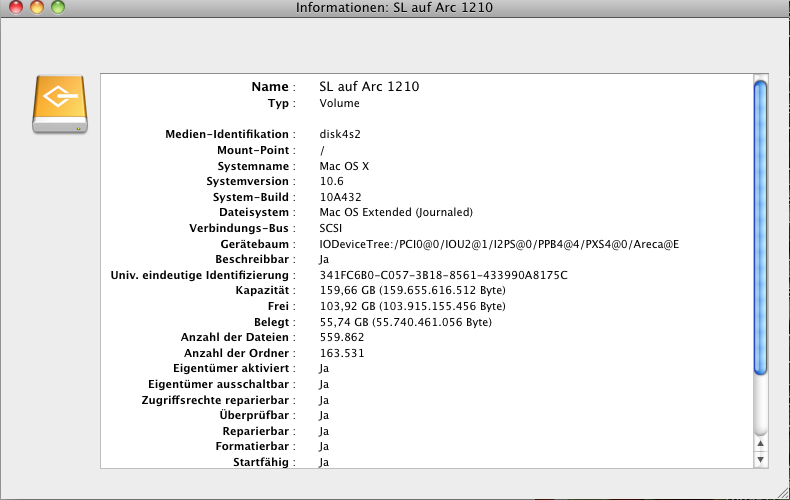This screenshot has height=500, width=790.
Task: Click the 'Ja' beside Formatierbar
Action: [324, 447]
